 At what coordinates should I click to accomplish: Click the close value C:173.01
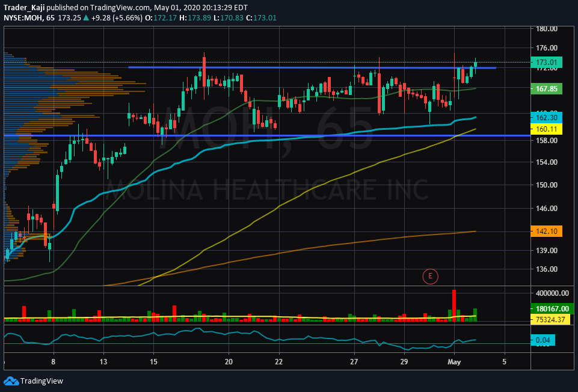(x=261, y=17)
